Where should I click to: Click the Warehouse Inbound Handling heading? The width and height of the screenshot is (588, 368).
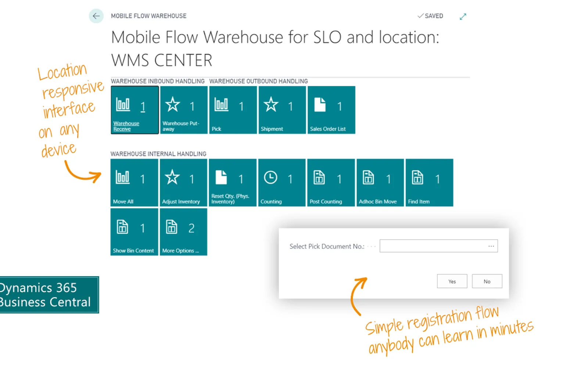tap(158, 81)
